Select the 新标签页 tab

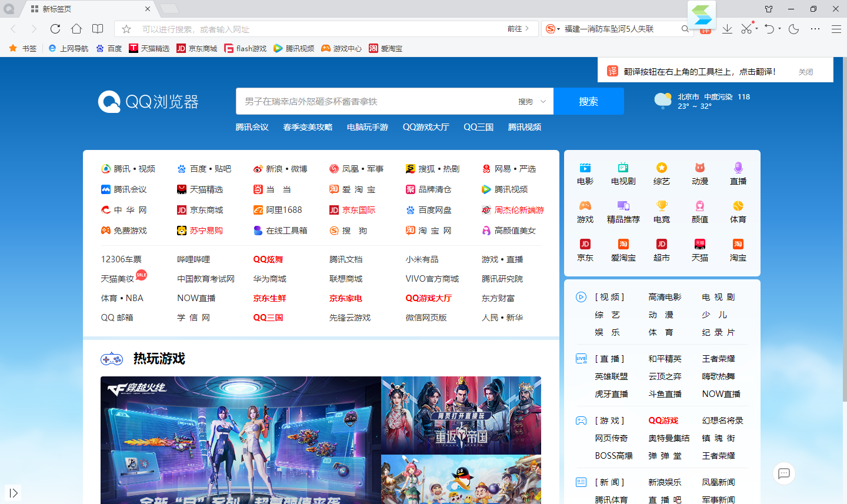click(x=88, y=9)
